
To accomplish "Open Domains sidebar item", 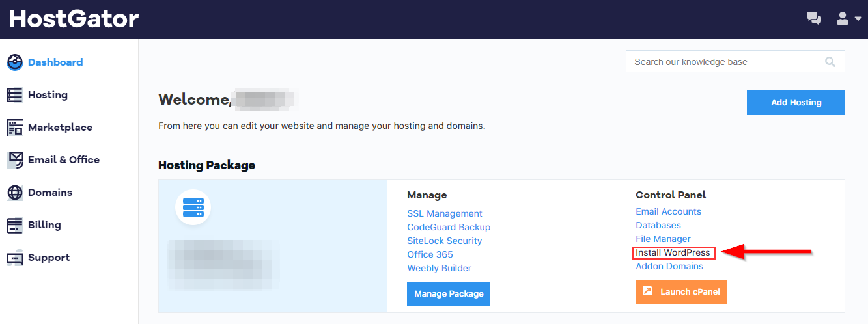I will (50, 193).
